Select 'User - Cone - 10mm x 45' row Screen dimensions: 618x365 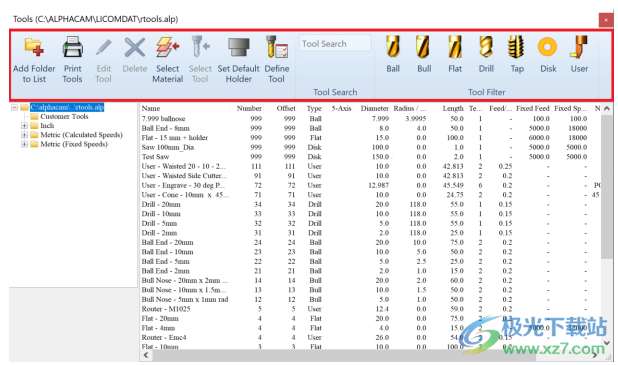(370, 195)
